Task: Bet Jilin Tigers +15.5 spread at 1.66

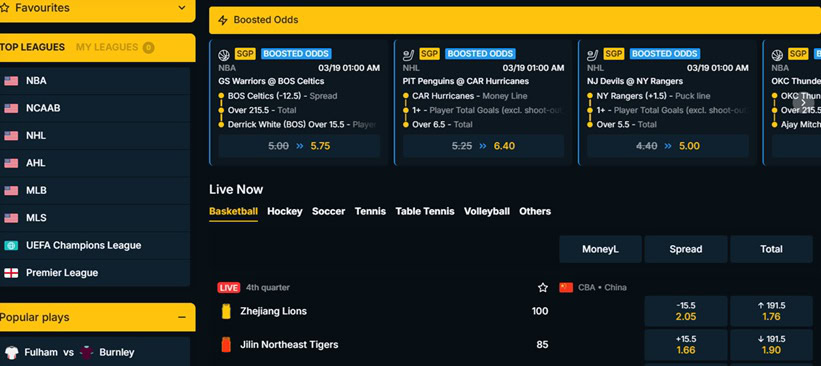Action: (686, 345)
